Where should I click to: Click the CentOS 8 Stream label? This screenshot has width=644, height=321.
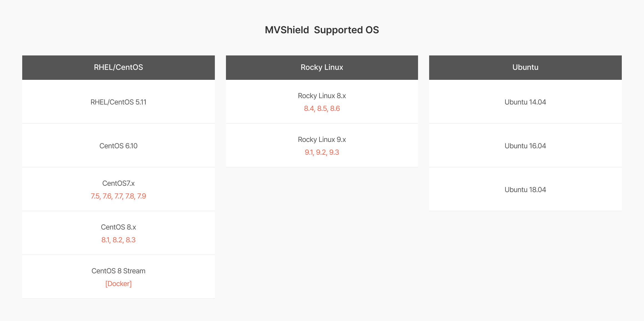click(119, 271)
